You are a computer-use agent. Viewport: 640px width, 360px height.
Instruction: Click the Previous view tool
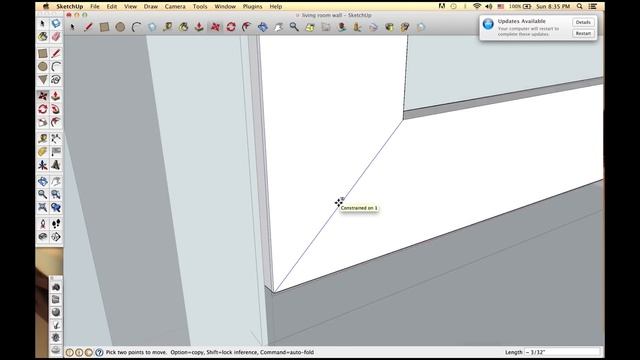(56, 207)
